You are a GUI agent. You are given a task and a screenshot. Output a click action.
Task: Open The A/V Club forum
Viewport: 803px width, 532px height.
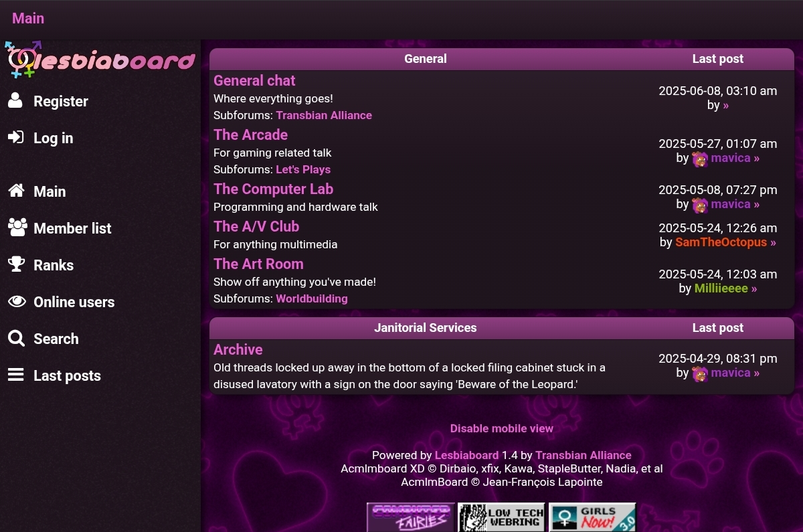click(x=256, y=226)
